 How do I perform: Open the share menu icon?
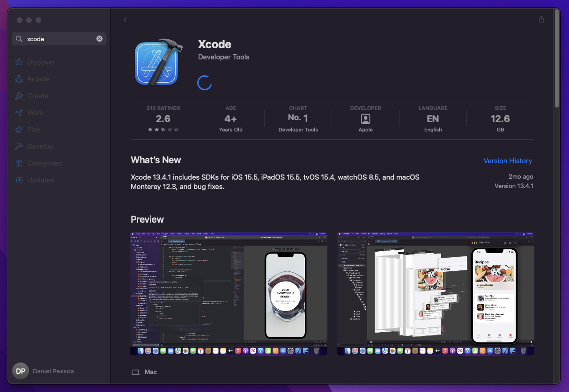click(541, 19)
